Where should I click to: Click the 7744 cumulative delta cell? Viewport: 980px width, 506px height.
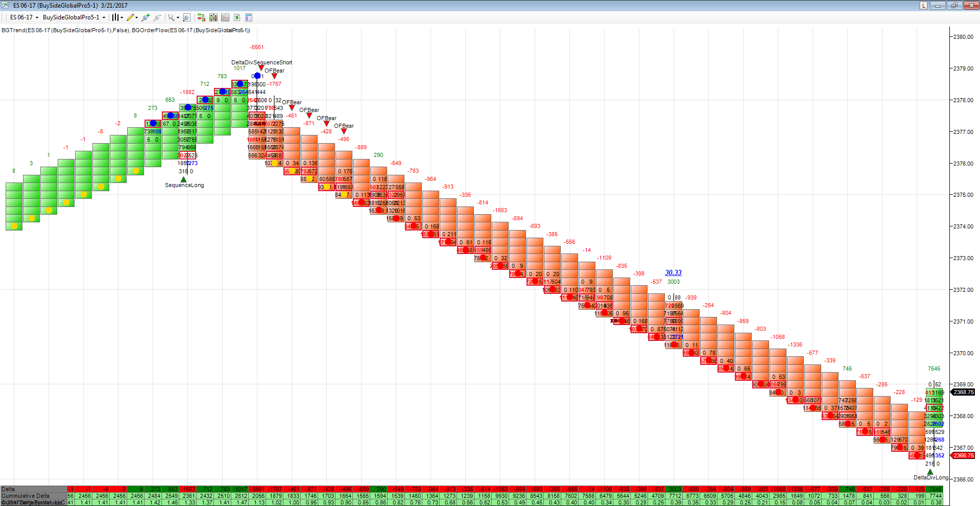click(935, 496)
